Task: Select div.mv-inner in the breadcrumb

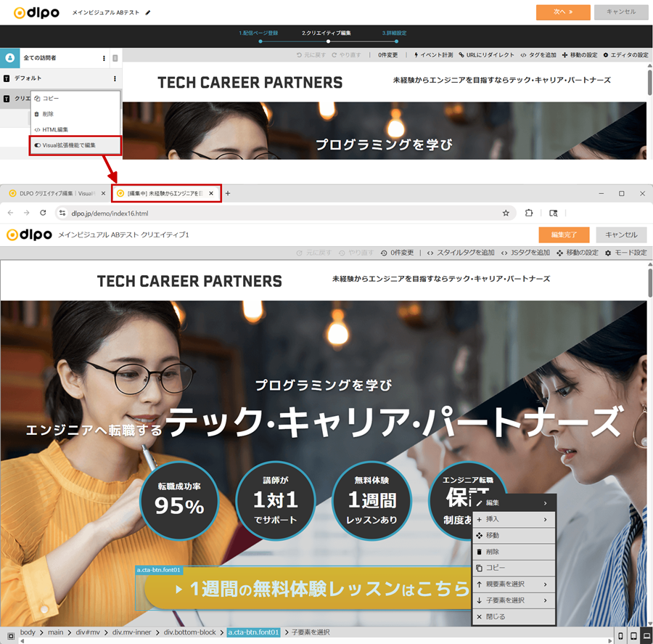Action: click(131, 632)
